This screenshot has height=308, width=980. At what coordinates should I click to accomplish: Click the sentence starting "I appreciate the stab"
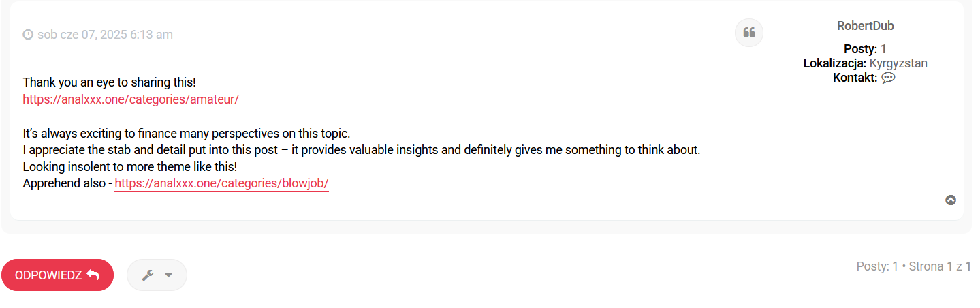[361, 150]
